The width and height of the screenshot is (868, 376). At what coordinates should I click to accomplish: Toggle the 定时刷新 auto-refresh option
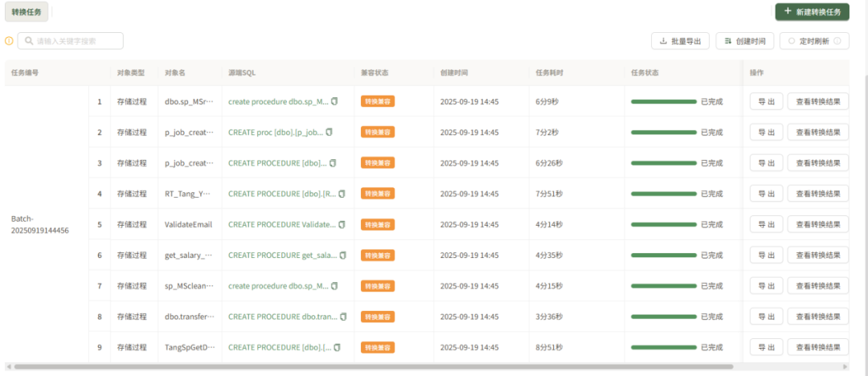click(x=791, y=41)
